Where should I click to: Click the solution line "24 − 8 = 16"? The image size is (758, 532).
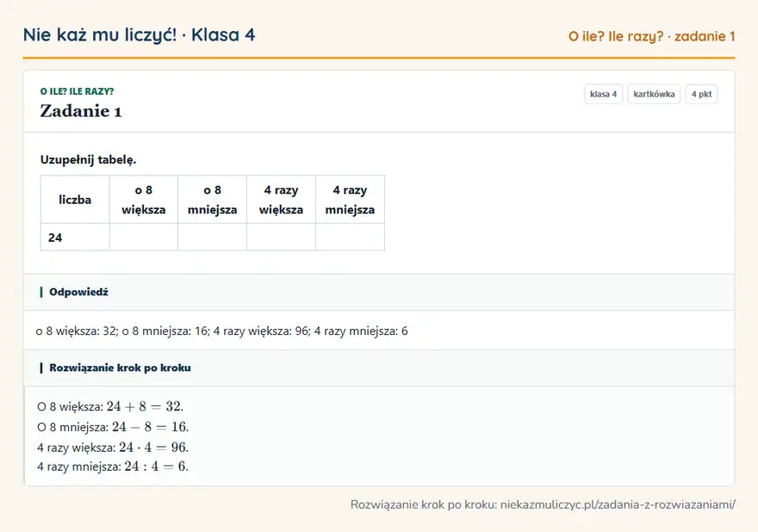[x=113, y=427]
